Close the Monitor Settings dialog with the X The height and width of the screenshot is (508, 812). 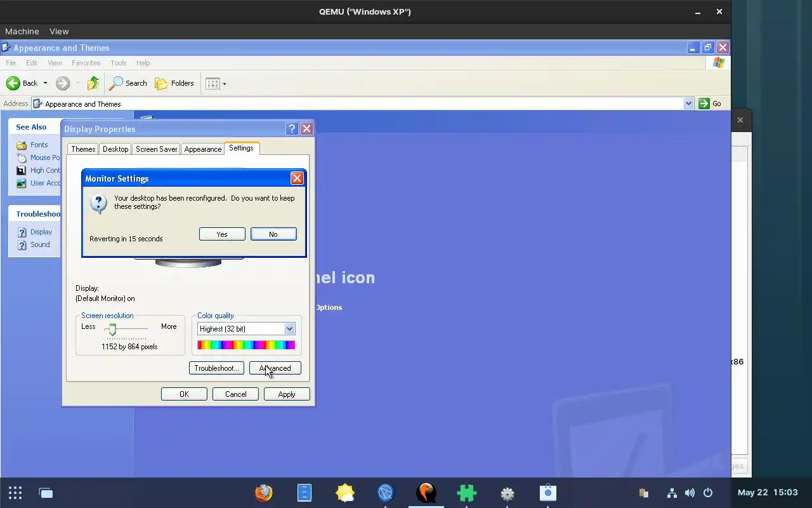point(297,178)
